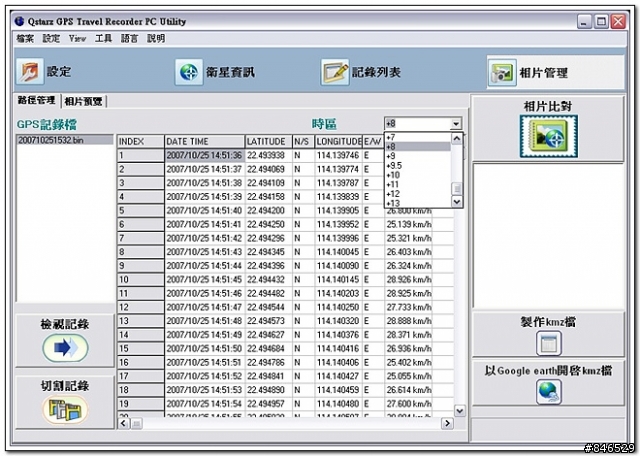The height and width of the screenshot is (456, 640).
Task: Open the 工具 menu
Action: pyautogui.click(x=103, y=38)
